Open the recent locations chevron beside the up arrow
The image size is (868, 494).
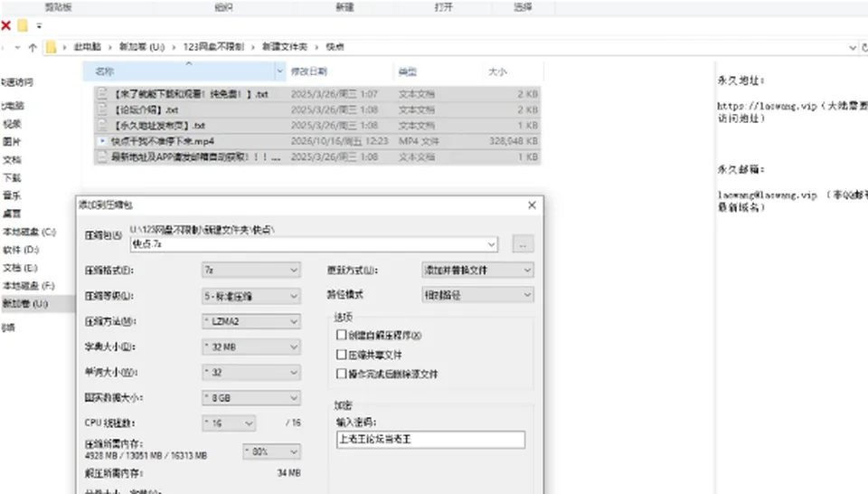[18, 48]
